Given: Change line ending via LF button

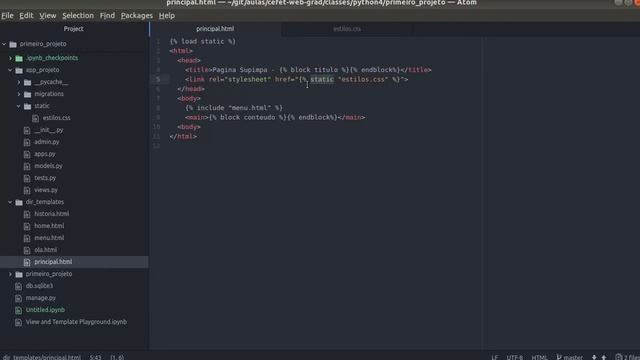Looking at the screenshot, I should coord(495,357).
